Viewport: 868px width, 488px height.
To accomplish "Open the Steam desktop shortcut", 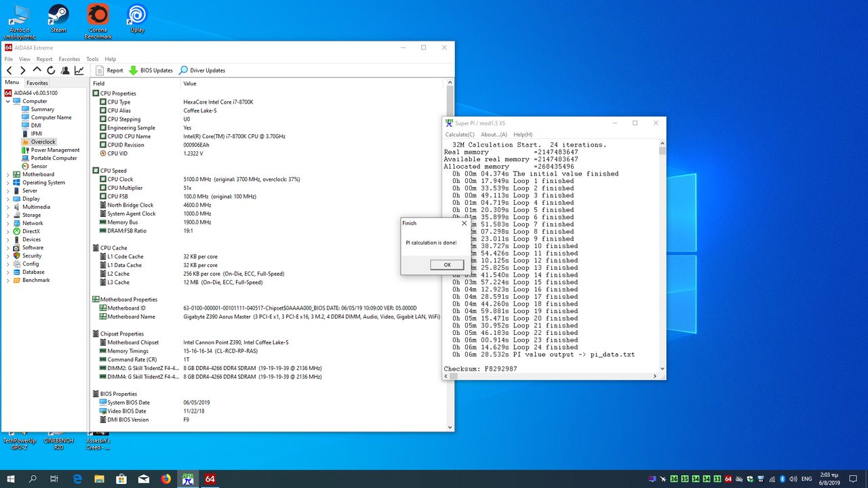I will (x=58, y=18).
